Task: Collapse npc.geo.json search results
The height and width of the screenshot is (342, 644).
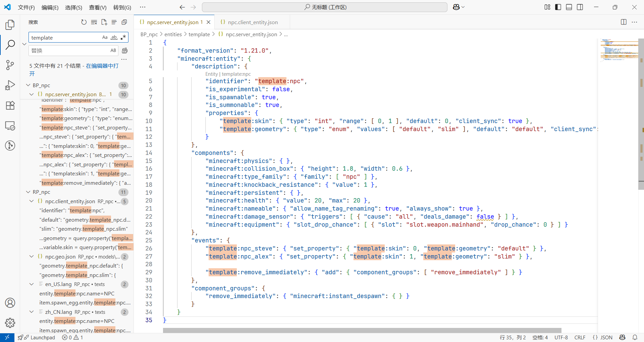Action: 32,256
